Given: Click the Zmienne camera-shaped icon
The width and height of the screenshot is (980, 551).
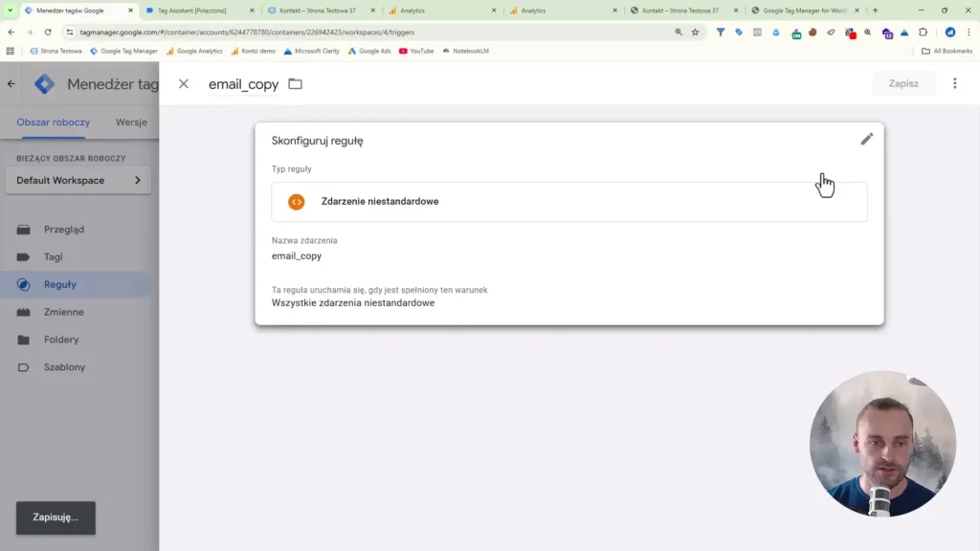Looking at the screenshot, I should 23,312.
